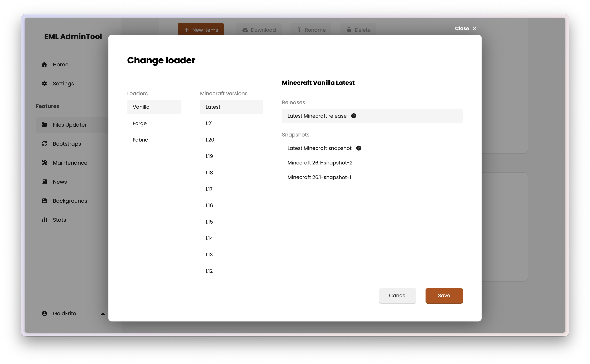Select the Fabric loader
590x364 pixels.
140,140
